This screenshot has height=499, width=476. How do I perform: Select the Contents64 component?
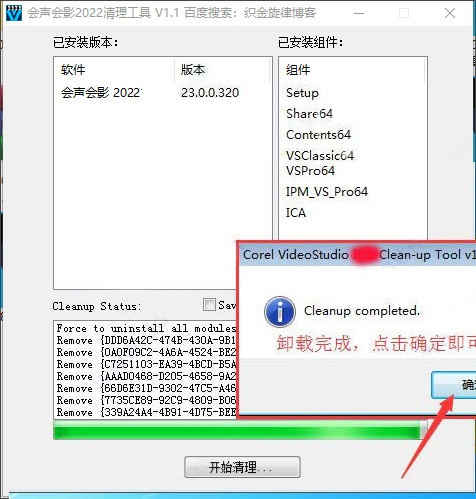coord(318,135)
